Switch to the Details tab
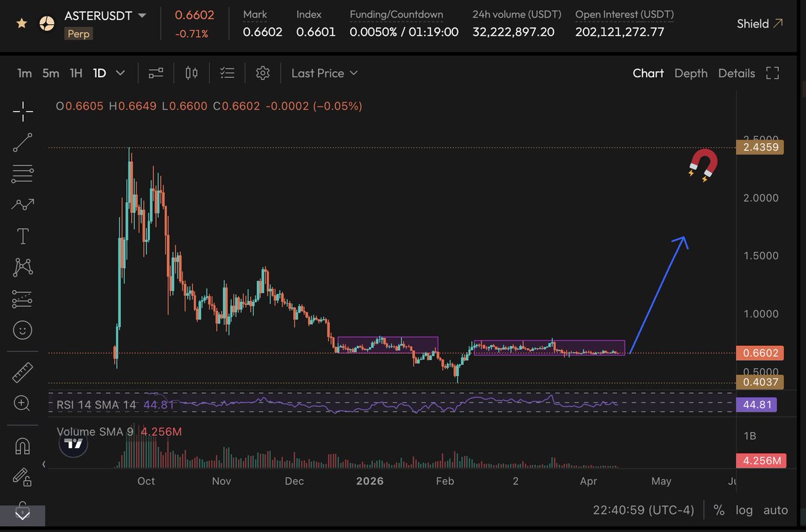 pyautogui.click(x=736, y=73)
